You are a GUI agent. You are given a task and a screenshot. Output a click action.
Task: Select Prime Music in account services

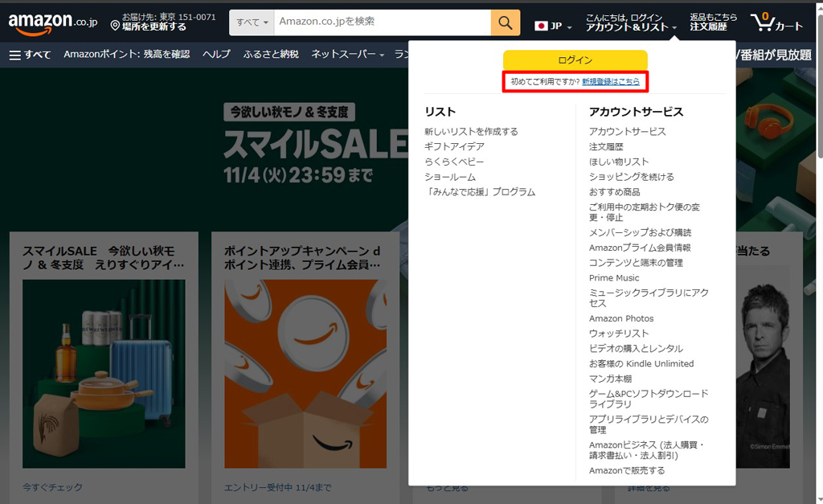(614, 278)
